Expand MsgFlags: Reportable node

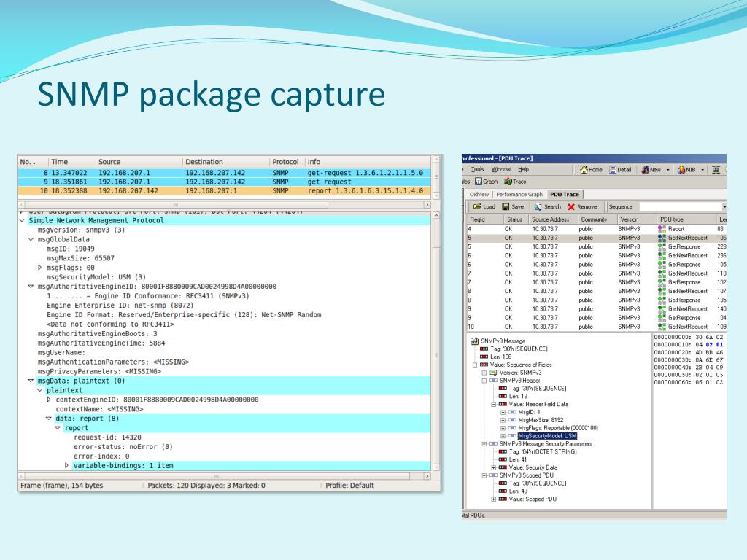503,428
